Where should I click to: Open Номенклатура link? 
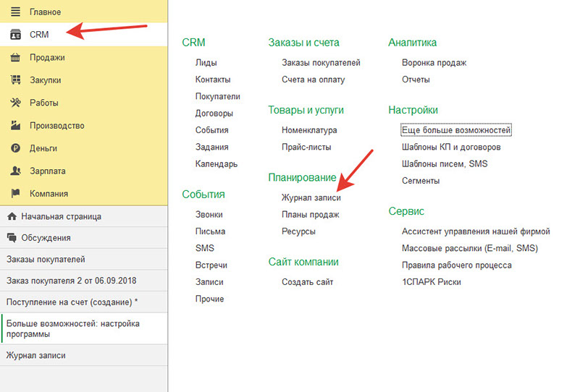coord(309,130)
